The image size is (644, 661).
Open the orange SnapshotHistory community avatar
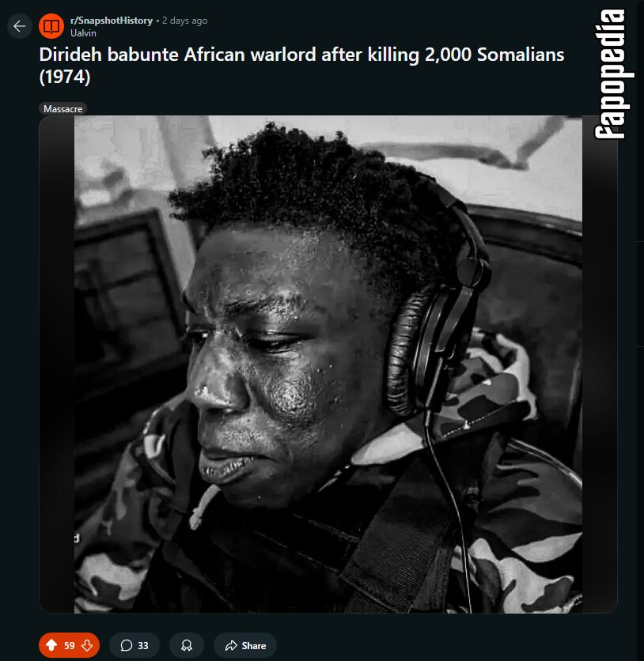tap(51, 26)
